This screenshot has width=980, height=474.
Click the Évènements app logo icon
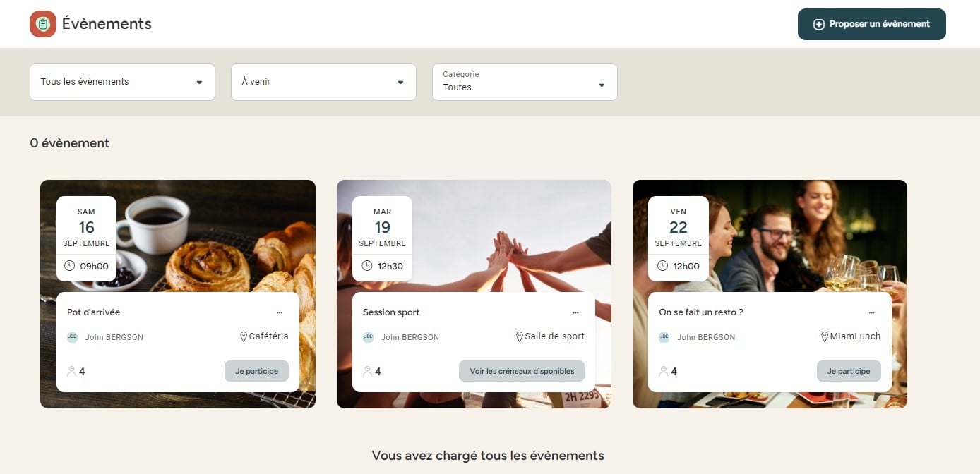coord(43,24)
